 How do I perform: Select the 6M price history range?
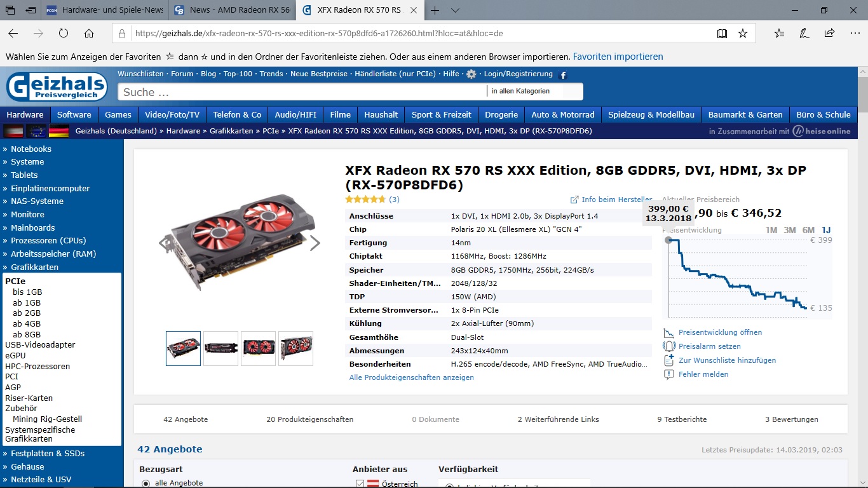coord(808,230)
